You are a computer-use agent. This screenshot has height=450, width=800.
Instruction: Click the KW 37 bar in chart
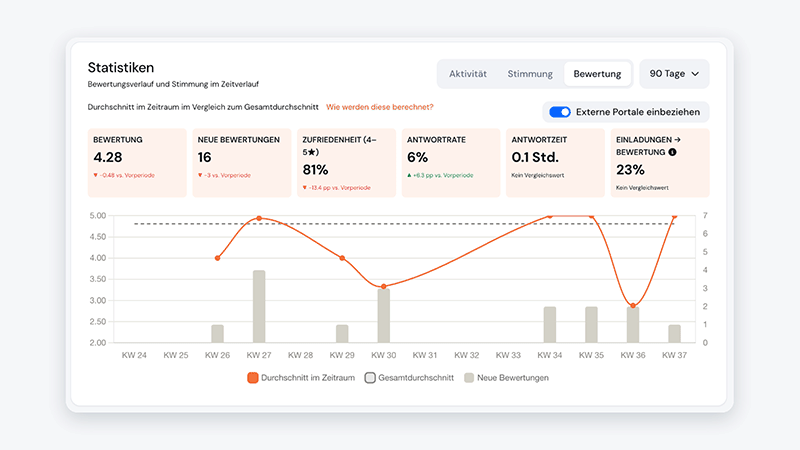coord(674,334)
